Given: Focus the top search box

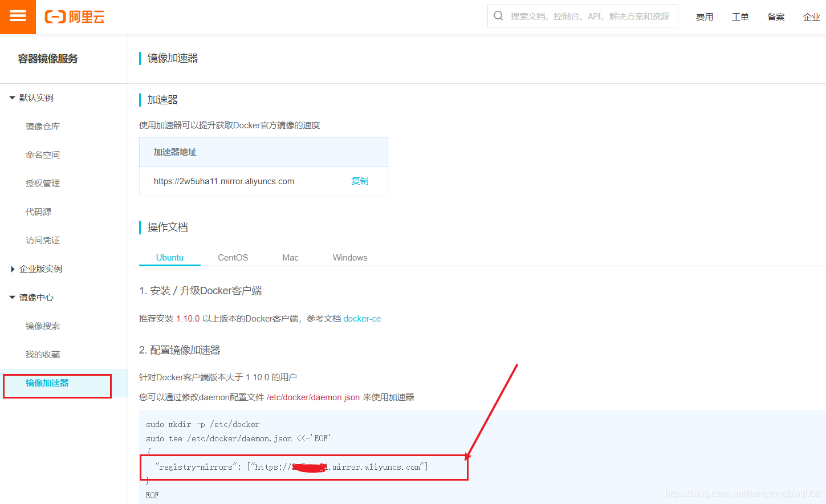Looking at the screenshot, I should click(x=583, y=16).
